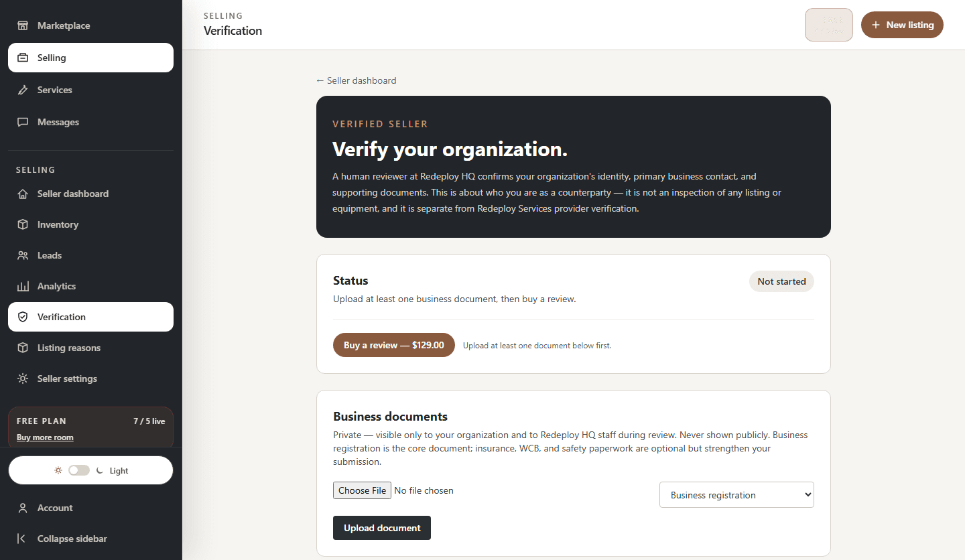
Task: Create a listing with the New listing button
Action: tap(902, 25)
